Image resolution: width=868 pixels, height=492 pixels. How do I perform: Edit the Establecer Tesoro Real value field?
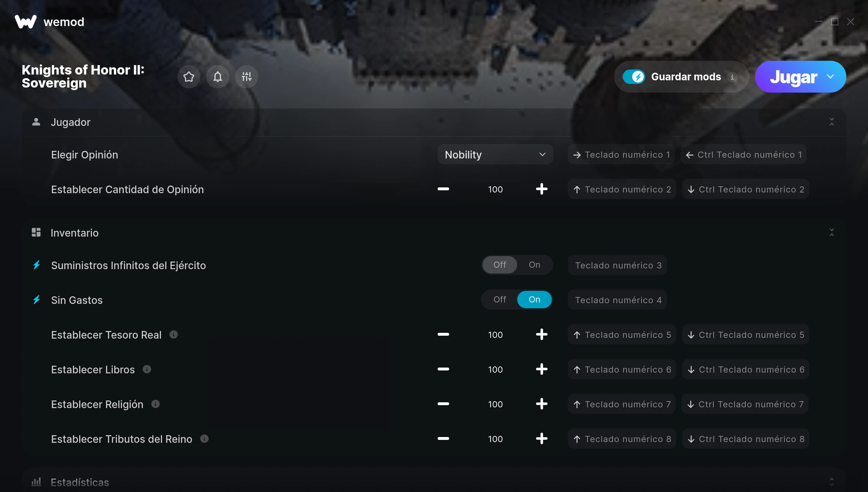tap(495, 335)
